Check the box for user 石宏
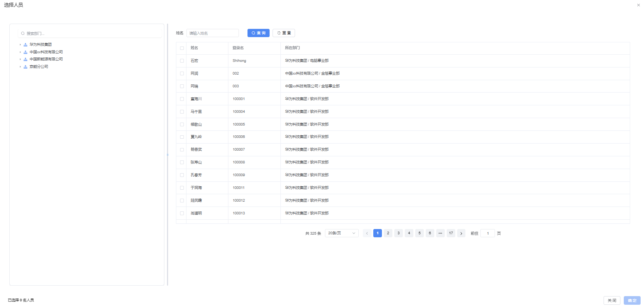The height and width of the screenshot is (307, 644). pos(182,61)
